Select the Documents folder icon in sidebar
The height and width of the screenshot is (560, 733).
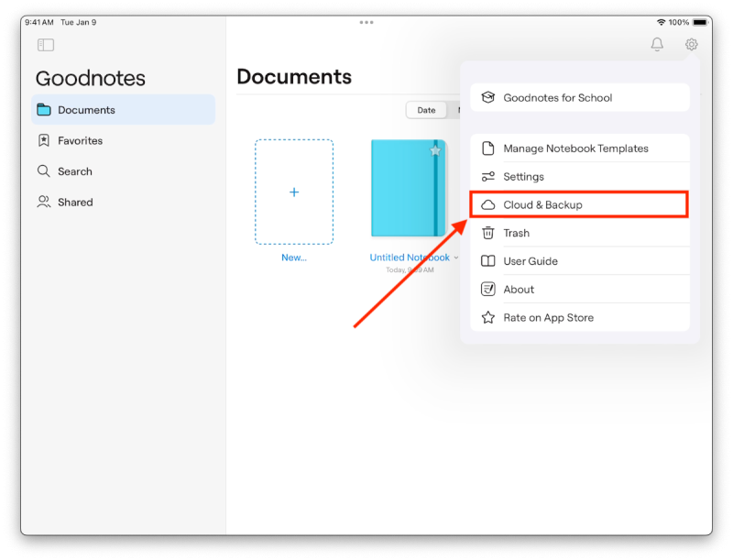[44, 109]
